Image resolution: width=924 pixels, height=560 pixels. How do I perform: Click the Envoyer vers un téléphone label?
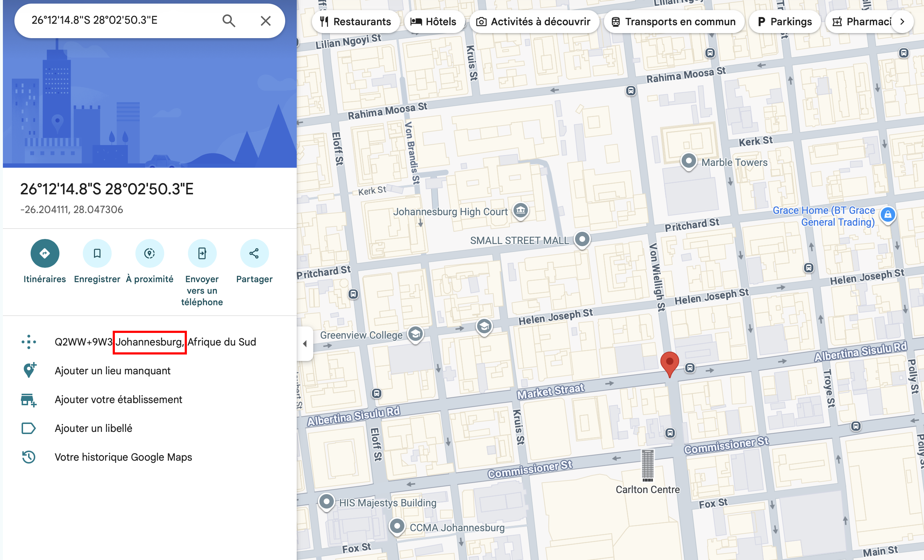tap(202, 290)
